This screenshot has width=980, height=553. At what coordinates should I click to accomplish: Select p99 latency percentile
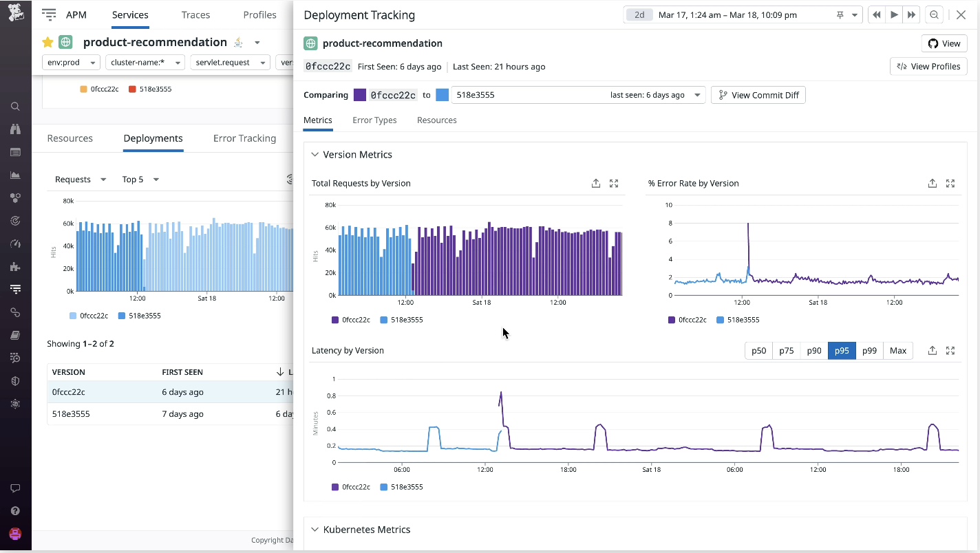tap(869, 350)
